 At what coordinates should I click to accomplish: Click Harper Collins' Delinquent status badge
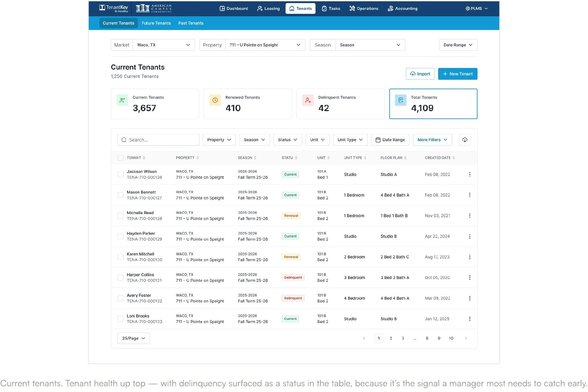[293, 278]
